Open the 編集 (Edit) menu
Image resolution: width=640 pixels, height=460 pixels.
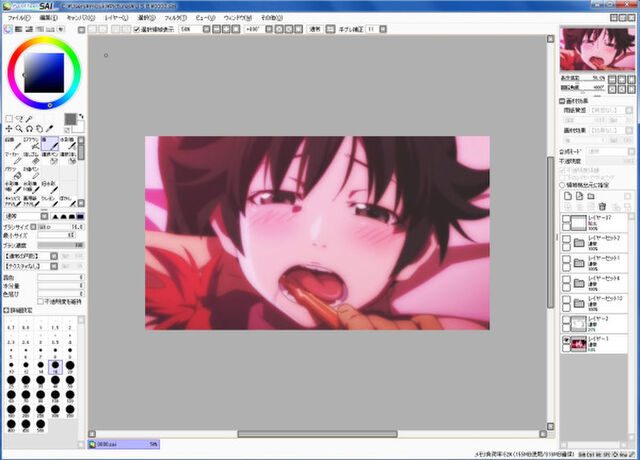48,18
